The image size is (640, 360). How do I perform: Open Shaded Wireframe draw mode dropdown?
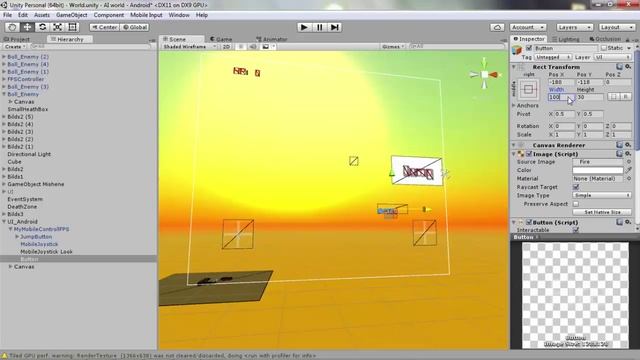click(189, 47)
